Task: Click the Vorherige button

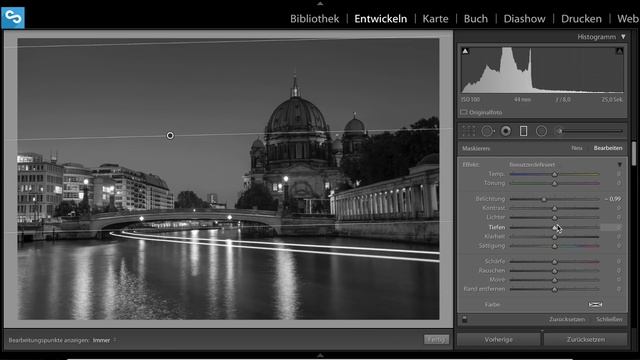Action: [498, 339]
